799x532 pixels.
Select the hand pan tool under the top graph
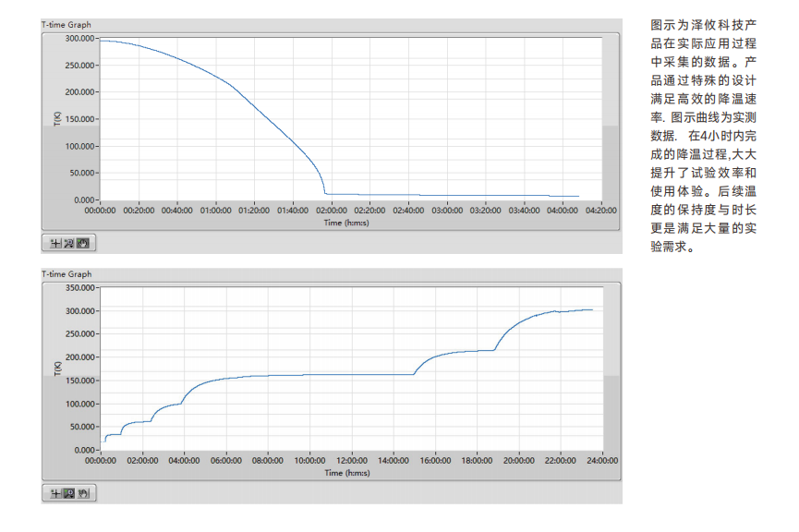coord(82,243)
